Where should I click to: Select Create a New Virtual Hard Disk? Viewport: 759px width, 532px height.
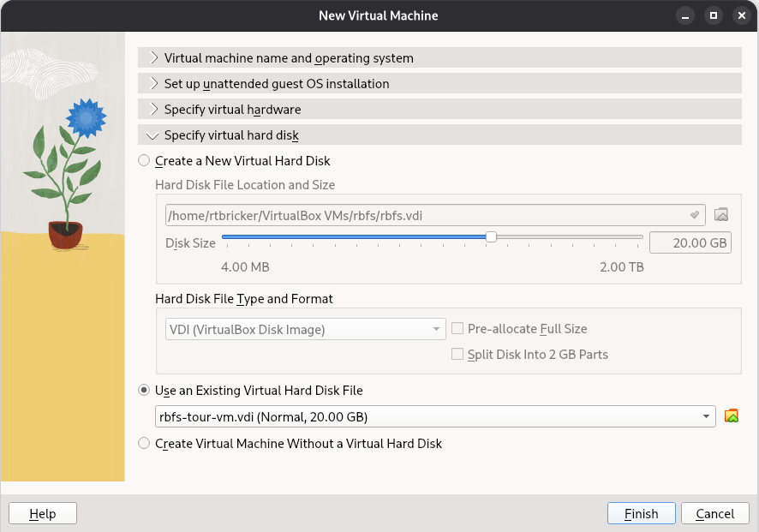tap(143, 160)
